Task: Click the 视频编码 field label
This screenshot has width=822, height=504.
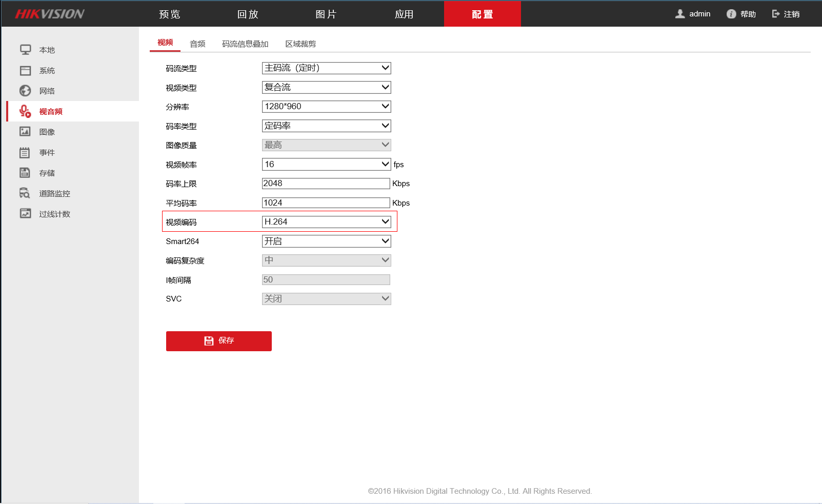Action: (181, 223)
